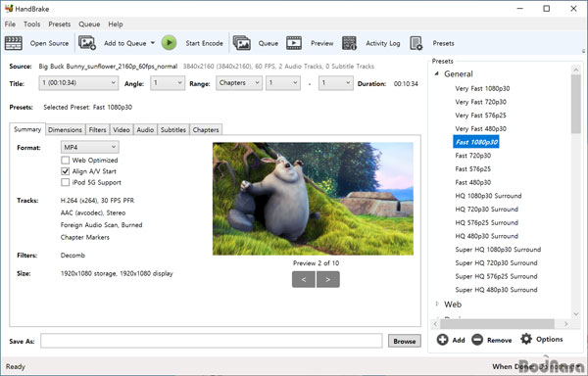
Task: Click the Save As path field
Action: (x=212, y=341)
